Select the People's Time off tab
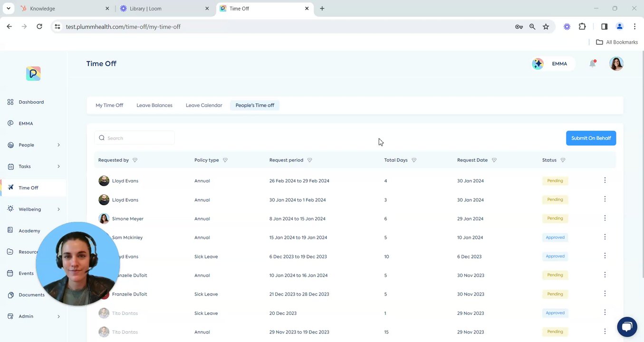 255,105
